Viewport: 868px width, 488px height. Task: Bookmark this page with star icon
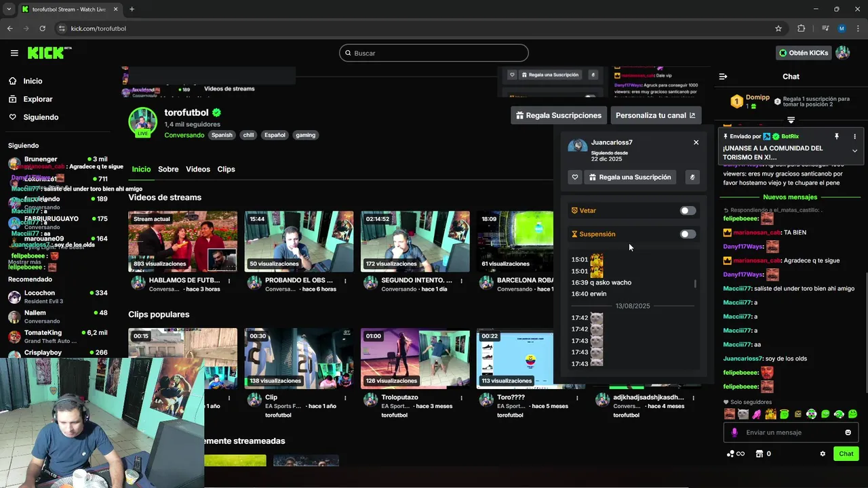point(778,28)
